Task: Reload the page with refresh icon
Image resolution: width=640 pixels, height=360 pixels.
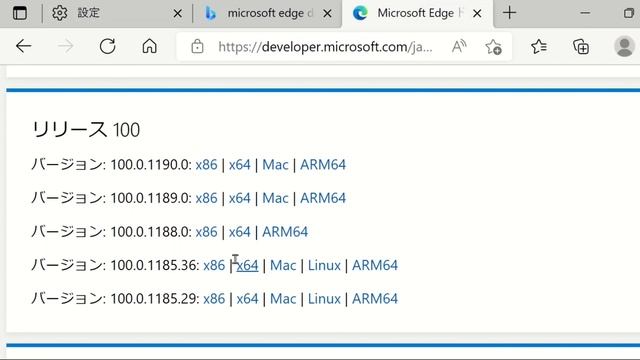Action: click(x=108, y=46)
